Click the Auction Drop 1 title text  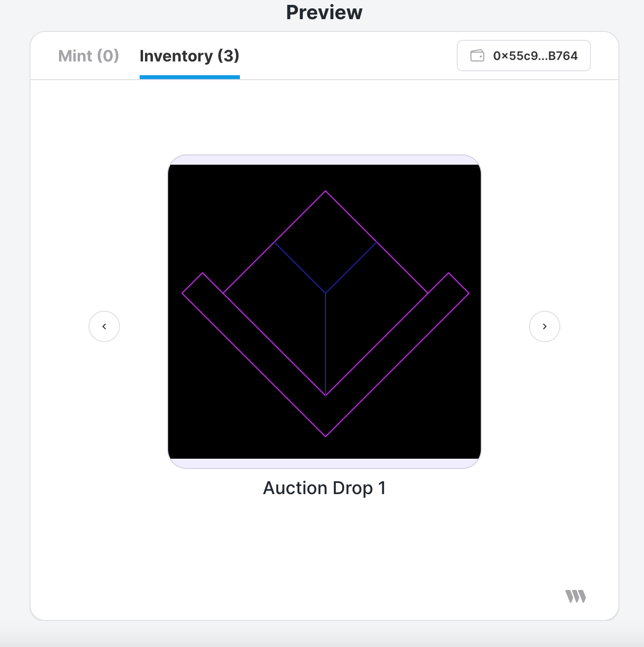point(324,488)
